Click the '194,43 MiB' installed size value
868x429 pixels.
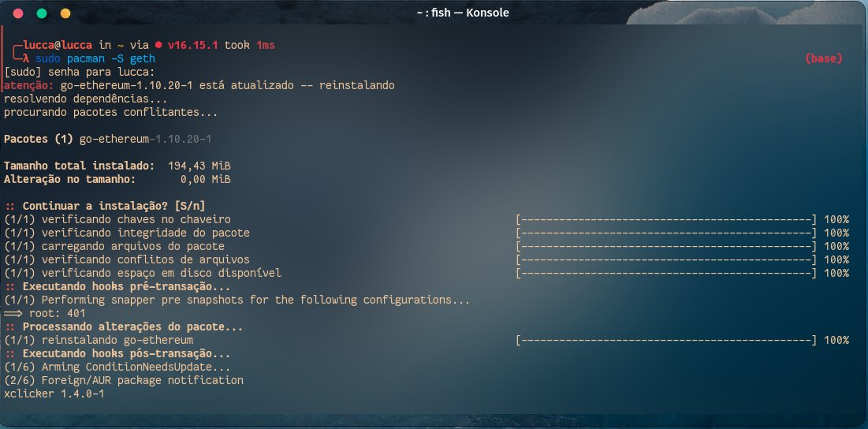[x=199, y=166]
